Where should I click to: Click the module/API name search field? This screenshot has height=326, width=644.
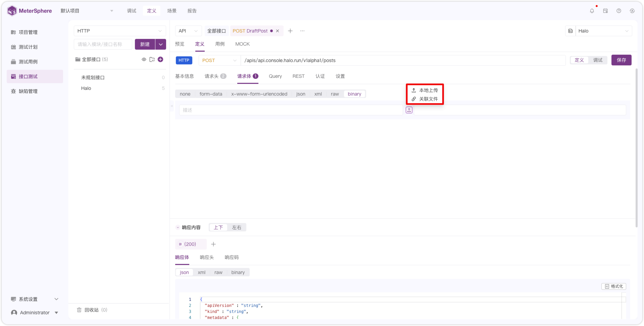point(103,44)
